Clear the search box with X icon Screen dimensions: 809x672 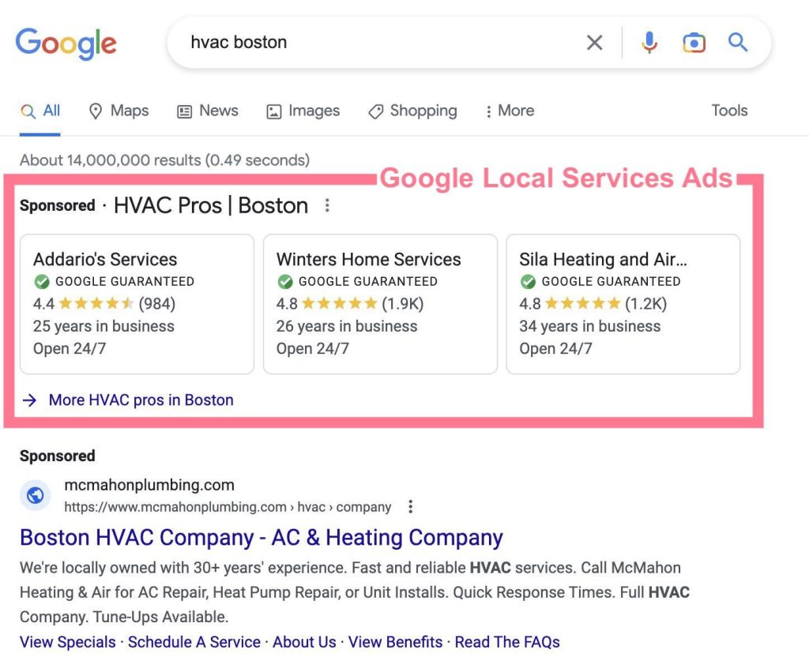click(594, 43)
